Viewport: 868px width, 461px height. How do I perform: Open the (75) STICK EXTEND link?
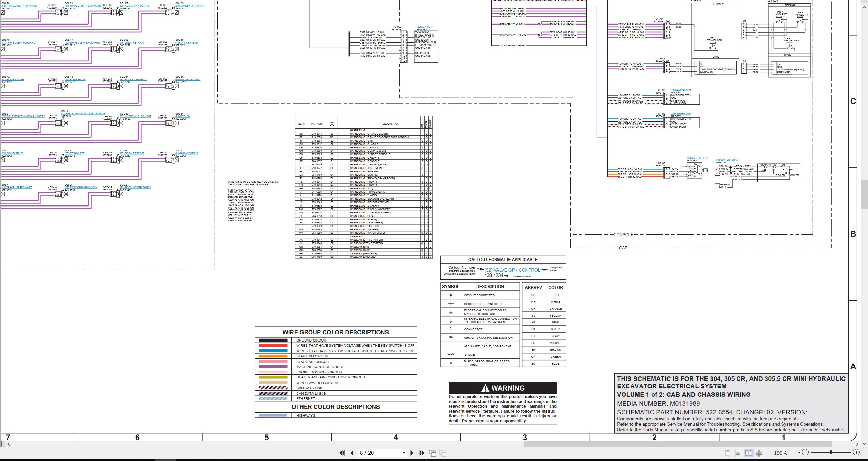pos(187,43)
